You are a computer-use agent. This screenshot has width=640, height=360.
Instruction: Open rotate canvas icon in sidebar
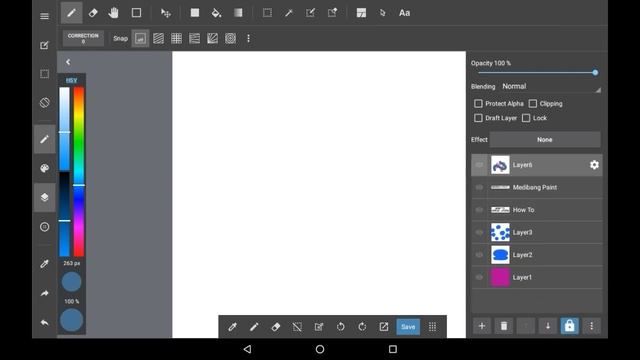(44, 102)
